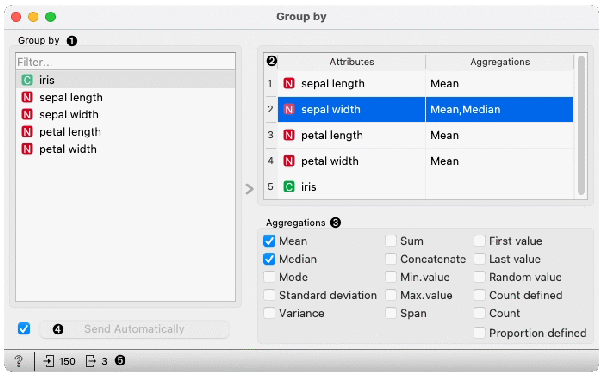Select sepal width in the Group by list
599x372 pixels.
[x=125, y=114]
